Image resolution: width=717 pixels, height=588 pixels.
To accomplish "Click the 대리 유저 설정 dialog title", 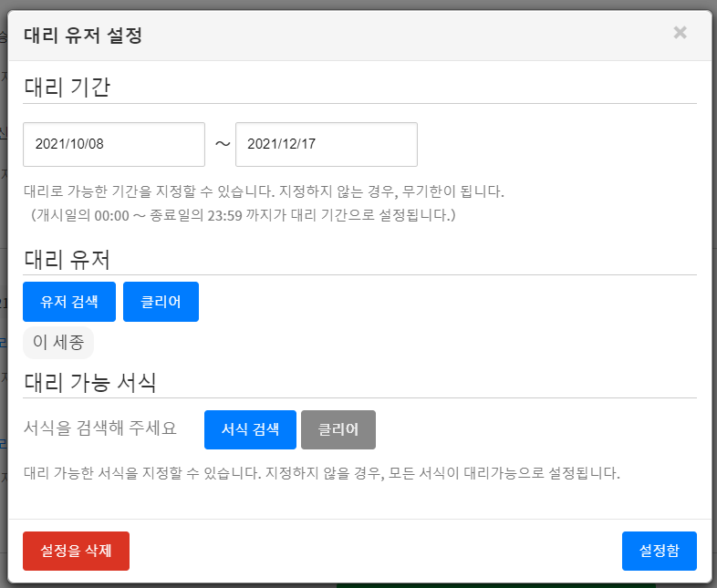I will (82, 36).
